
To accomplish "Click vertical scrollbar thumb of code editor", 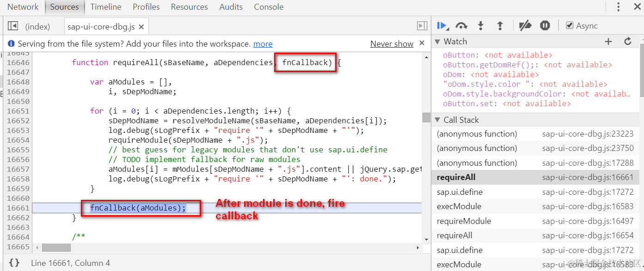I will [x=426, y=117].
